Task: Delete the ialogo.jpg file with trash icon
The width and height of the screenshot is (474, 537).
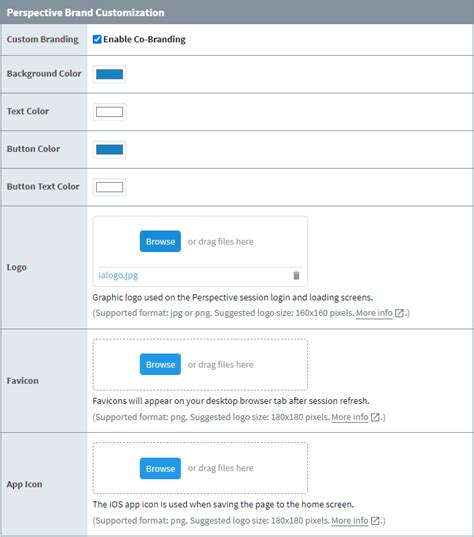Action: click(296, 275)
